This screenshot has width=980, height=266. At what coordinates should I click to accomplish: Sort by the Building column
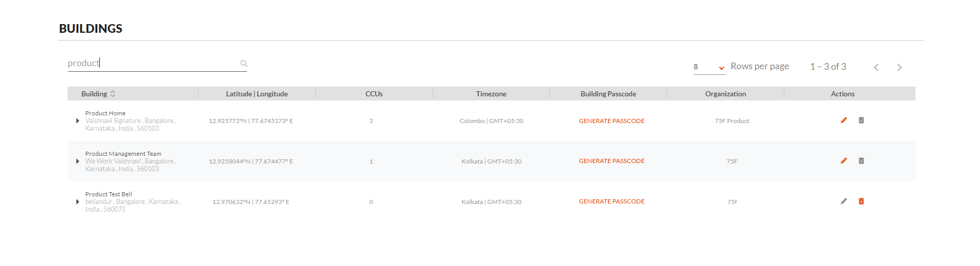(x=113, y=94)
